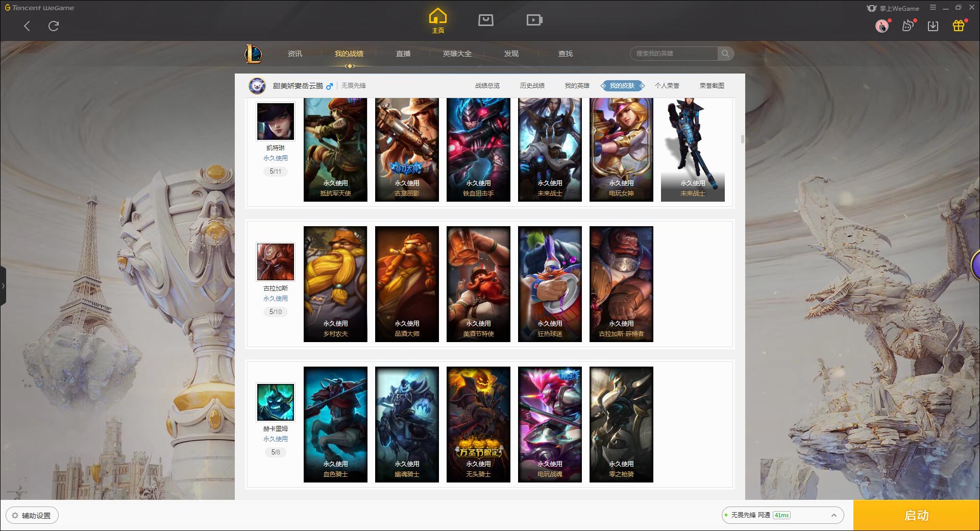
Task: Focus the 搜索我的英雄 search field
Action: 674,54
